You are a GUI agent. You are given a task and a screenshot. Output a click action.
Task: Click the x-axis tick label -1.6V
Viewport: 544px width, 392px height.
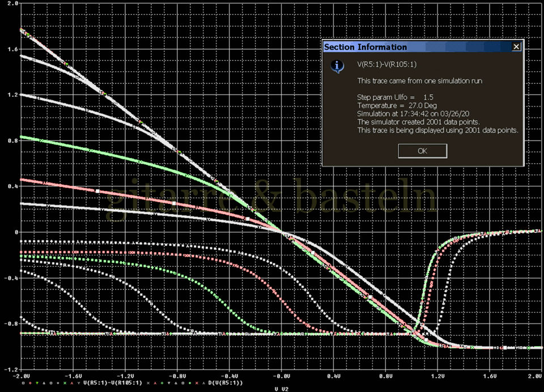pos(73,376)
